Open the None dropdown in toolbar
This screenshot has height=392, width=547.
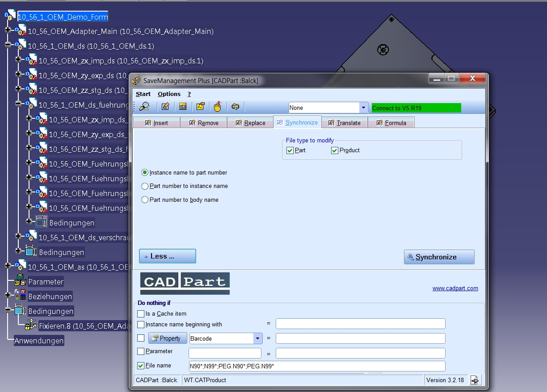[364, 108]
